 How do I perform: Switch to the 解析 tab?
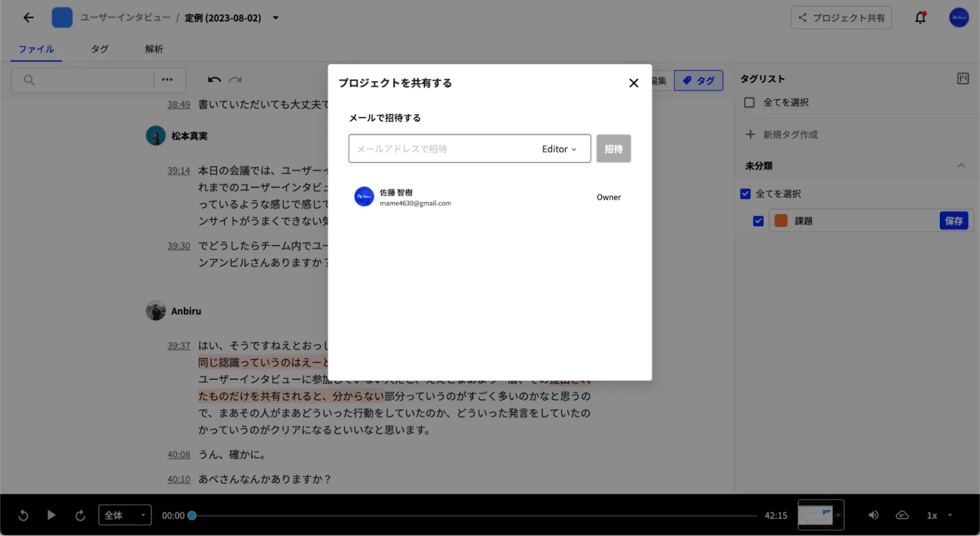point(154,49)
